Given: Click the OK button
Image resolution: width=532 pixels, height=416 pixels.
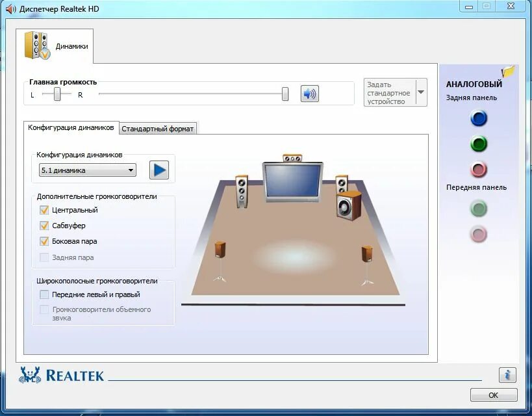Looking at the screenshot, I should click(x=494, y=395).
